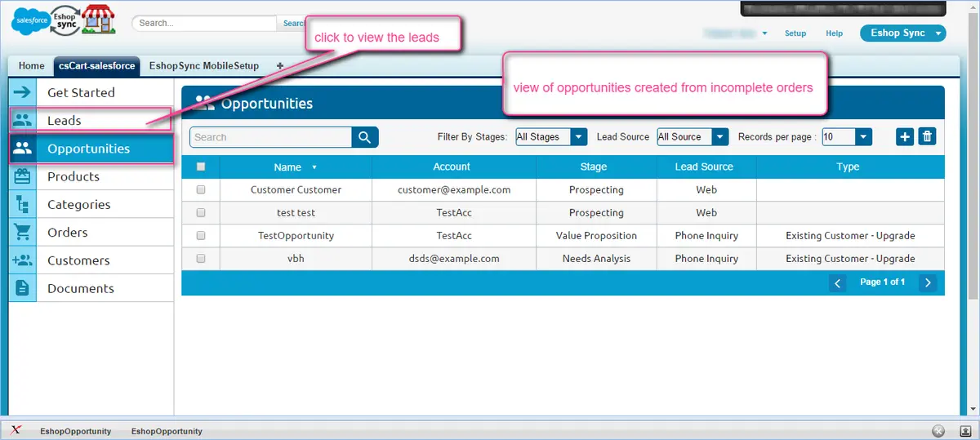Screen dimensions: 980x440
Task: Click the Get Started arrow icon
Action: [x=23, y=92]
